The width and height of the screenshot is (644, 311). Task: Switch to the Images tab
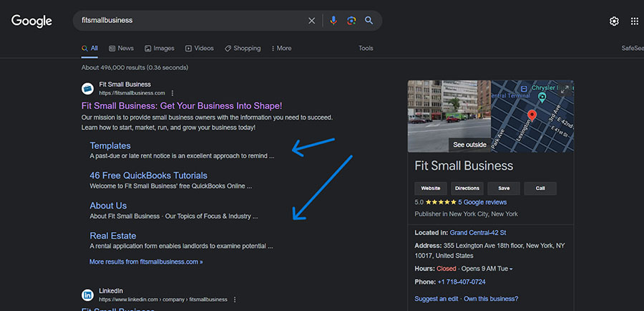point(160,48)
